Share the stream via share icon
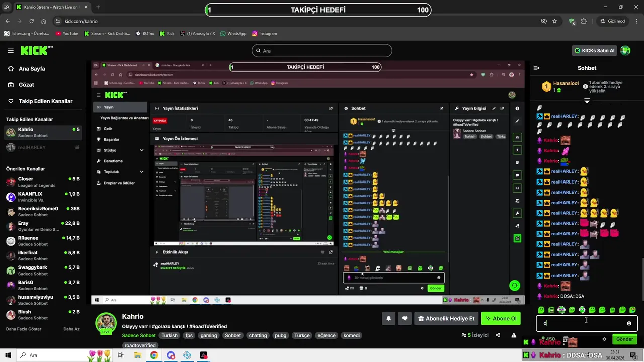644x362 pixels. pyautogui.click(x=498, y=335)
